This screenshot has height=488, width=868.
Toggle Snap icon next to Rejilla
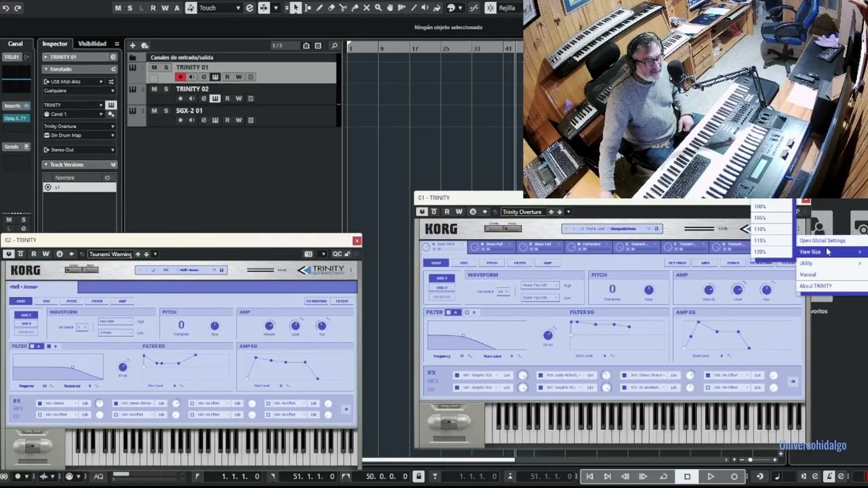pos(491,7)
